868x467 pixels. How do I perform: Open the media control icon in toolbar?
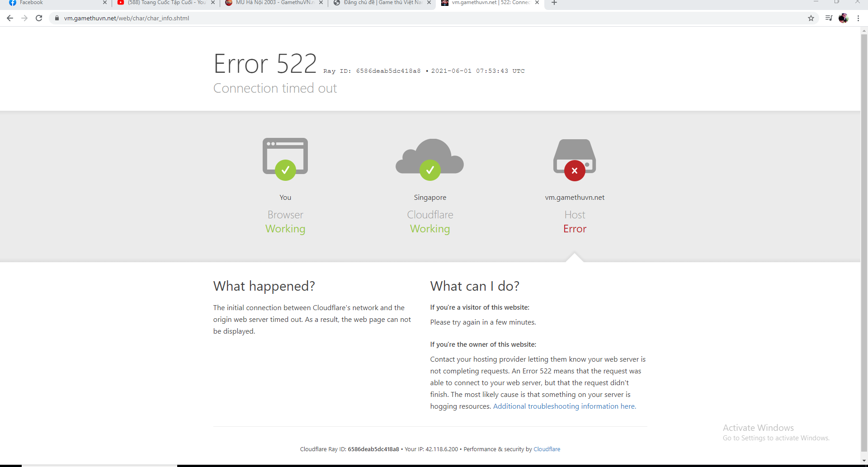click(x=829, y=18)
